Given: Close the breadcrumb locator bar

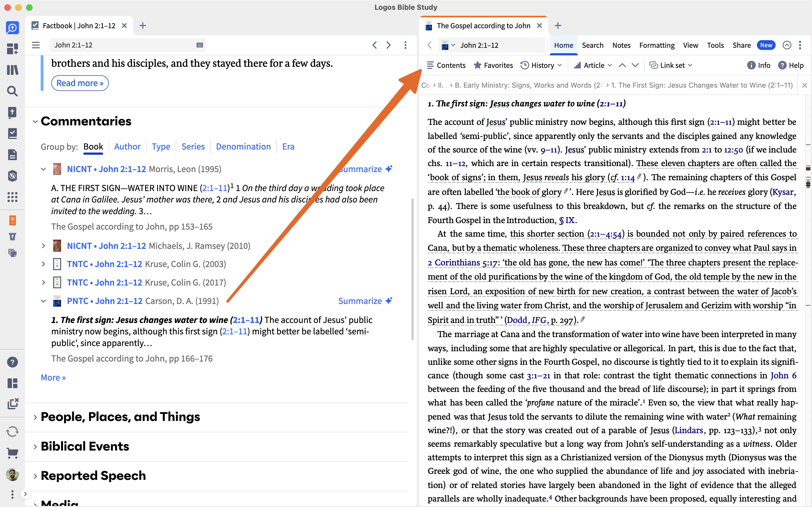Looking at the screenshot, I should tap(804, 85).
